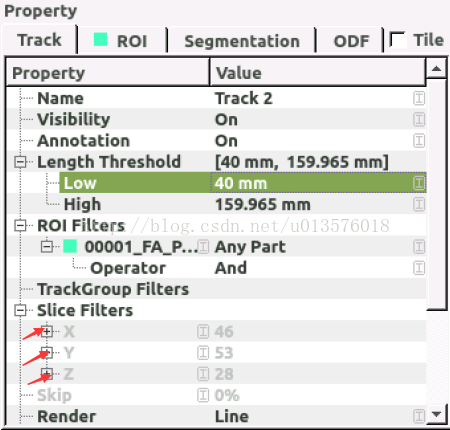The image size is (450, 430).
Task: Expand the Y slice filter
Action: 47,353
